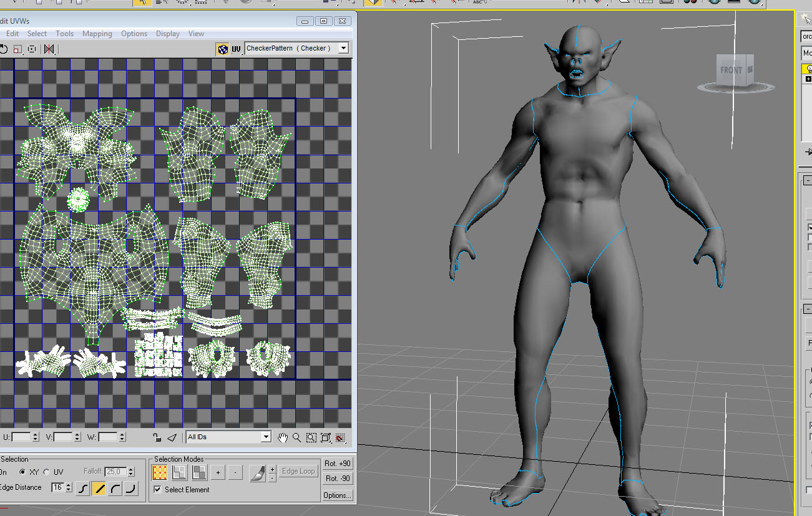The image size is (812, 516).
Task: Click the Rot. +90 button
Action: (x=338, y=464)
